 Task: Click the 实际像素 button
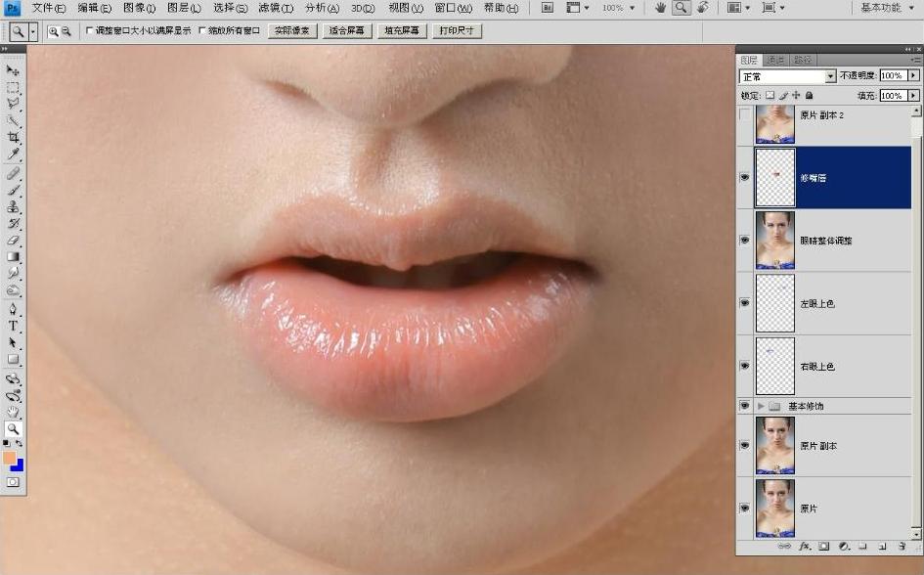point(292,30)
